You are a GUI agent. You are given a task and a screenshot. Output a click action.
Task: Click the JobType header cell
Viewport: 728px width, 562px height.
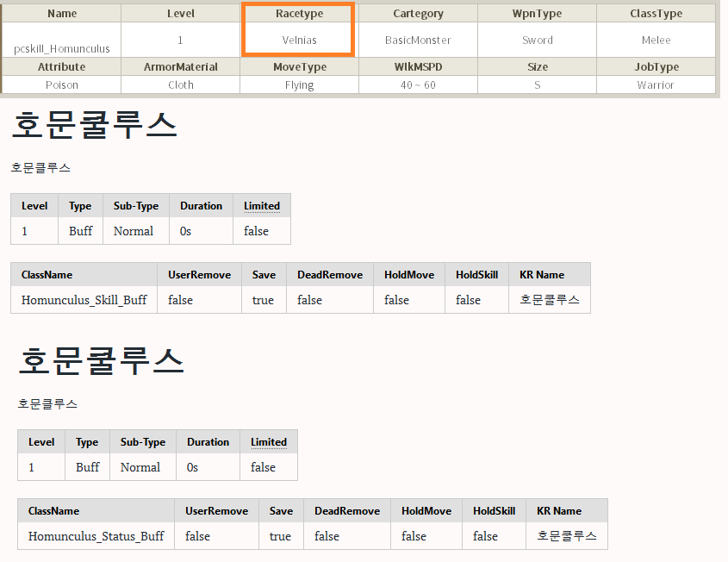tap(656, 67)
